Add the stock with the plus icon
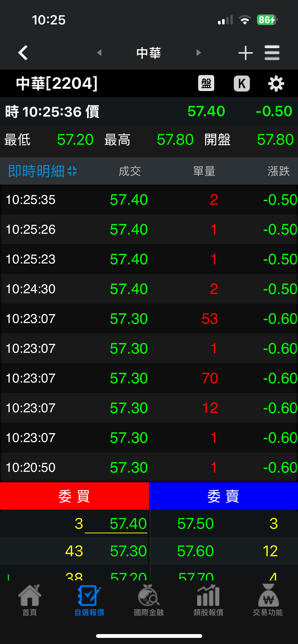Viewport: 298px width, 644px height. 246,53
